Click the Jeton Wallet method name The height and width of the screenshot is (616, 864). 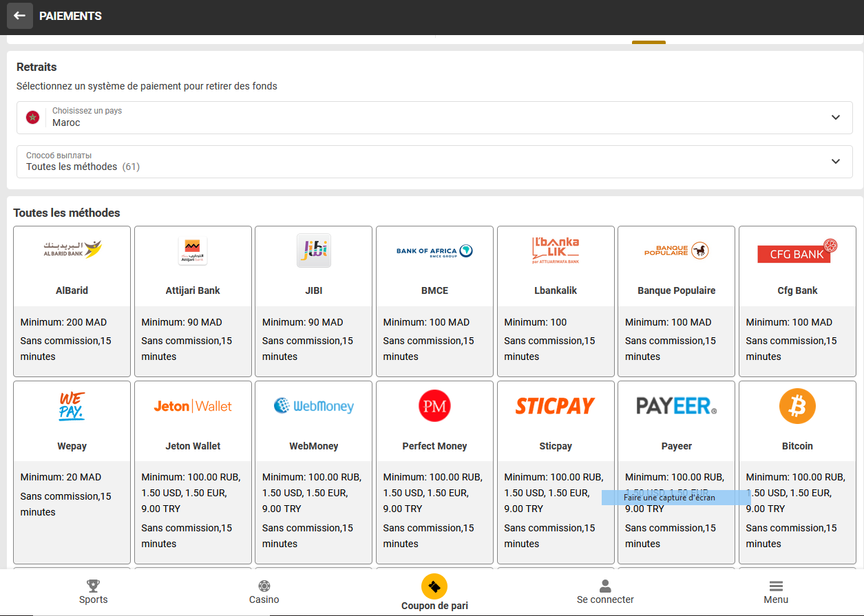tap(193, 446)
